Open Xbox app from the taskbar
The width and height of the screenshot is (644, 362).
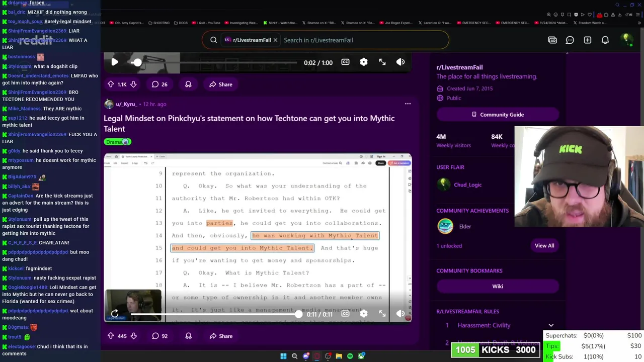[361, 356]
